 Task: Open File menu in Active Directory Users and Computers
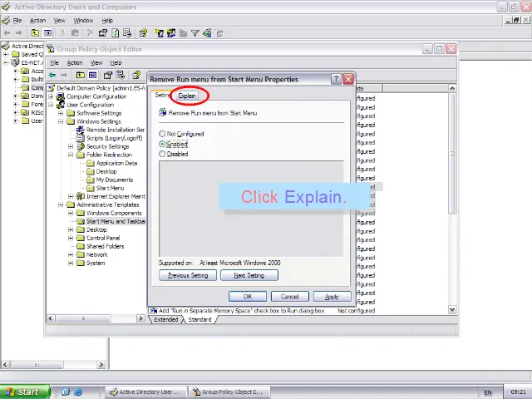tap(17, 21)
